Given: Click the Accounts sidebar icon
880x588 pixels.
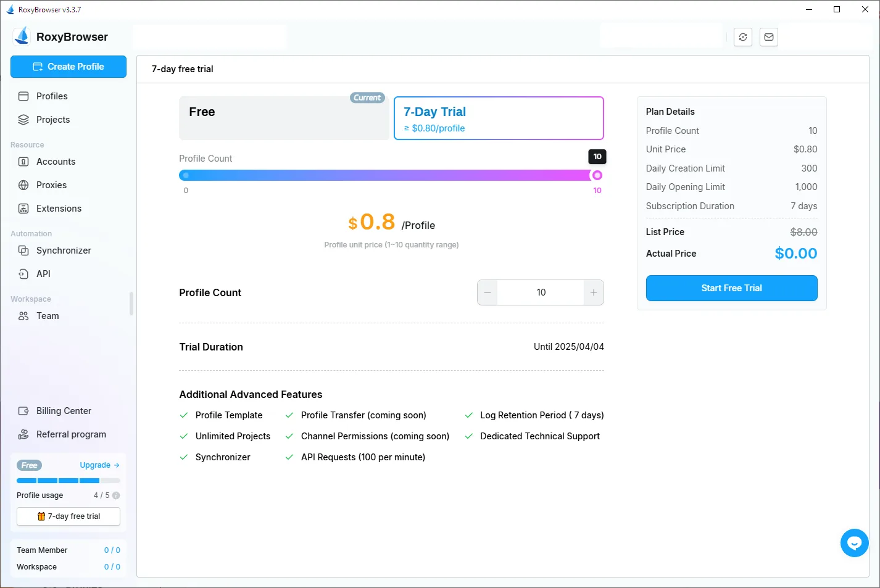Looking at the screenshot, I should pos(23,162).
